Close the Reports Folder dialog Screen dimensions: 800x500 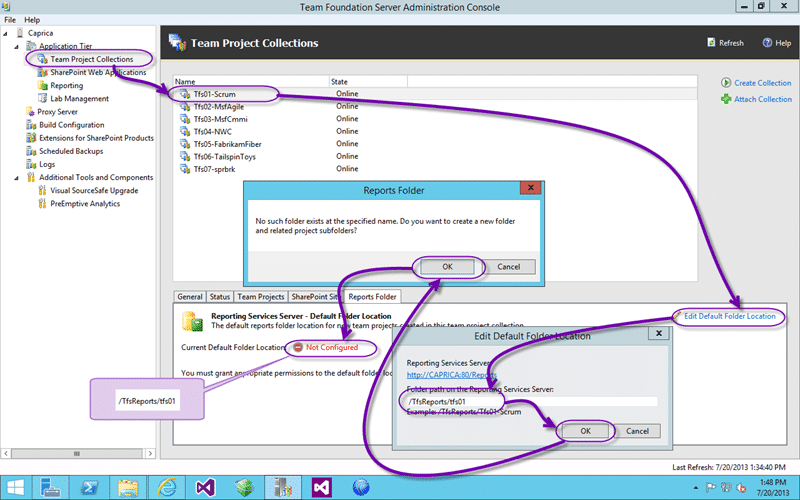[531, 188]
